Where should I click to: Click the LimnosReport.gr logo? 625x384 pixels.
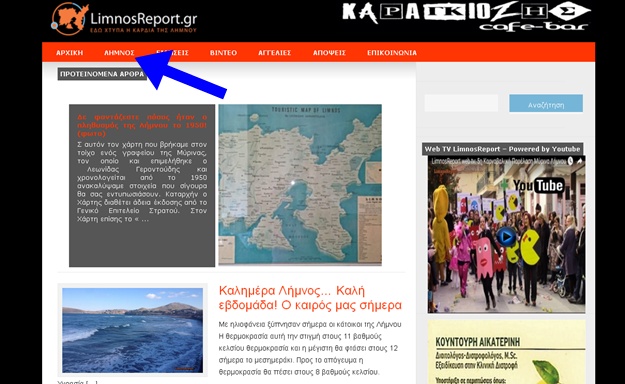click(124, 19)
